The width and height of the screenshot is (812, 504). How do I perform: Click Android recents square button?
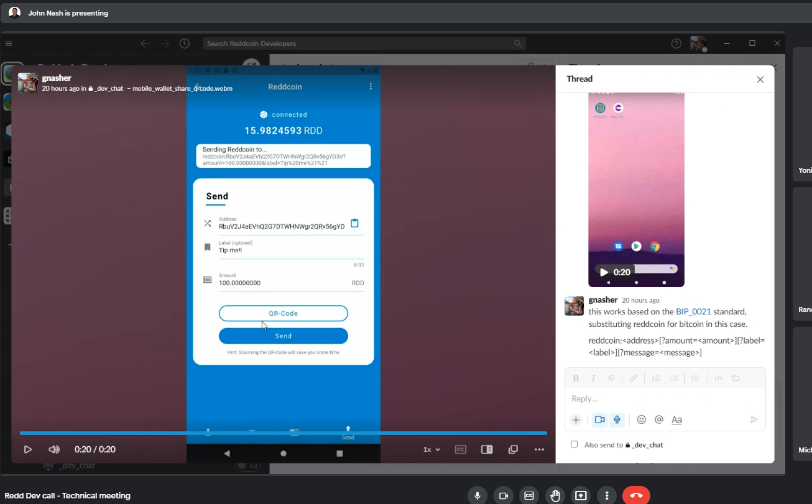(x=339, y=454)
